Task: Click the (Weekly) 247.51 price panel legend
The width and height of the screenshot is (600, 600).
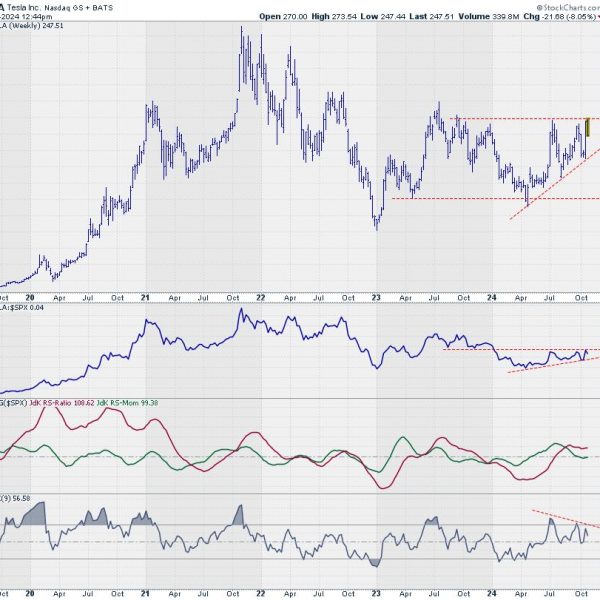Action: (x=35, y=26)
